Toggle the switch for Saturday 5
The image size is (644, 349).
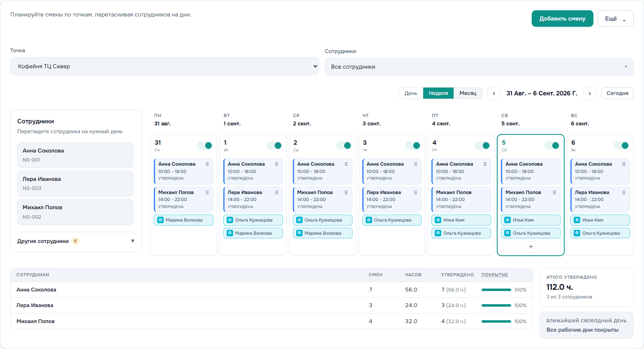[552, 146]
